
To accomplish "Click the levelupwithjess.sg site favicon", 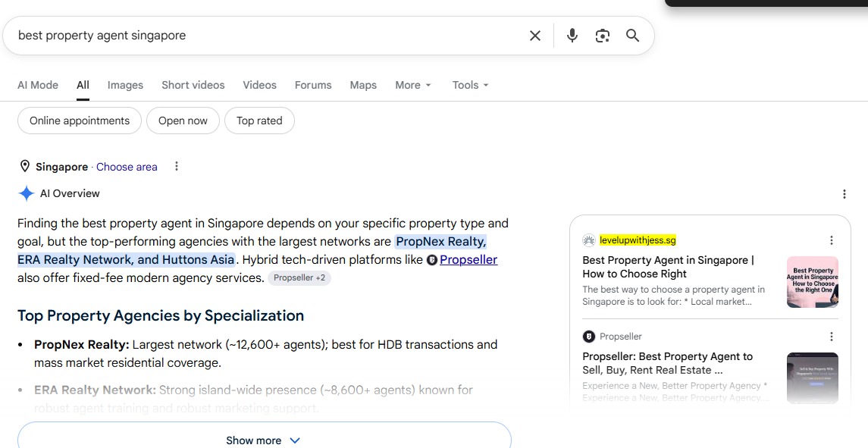I will pyautogui.click(x=588, y=240).
